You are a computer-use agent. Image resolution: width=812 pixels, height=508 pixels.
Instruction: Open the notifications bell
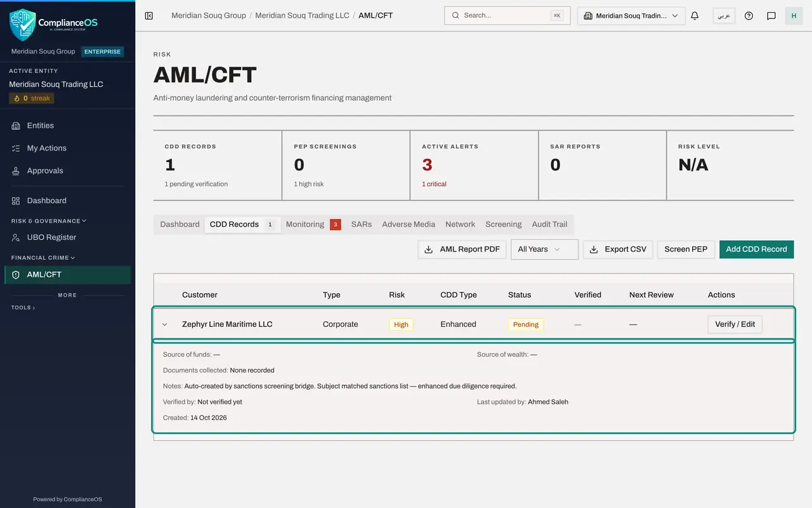pos(695,16)
